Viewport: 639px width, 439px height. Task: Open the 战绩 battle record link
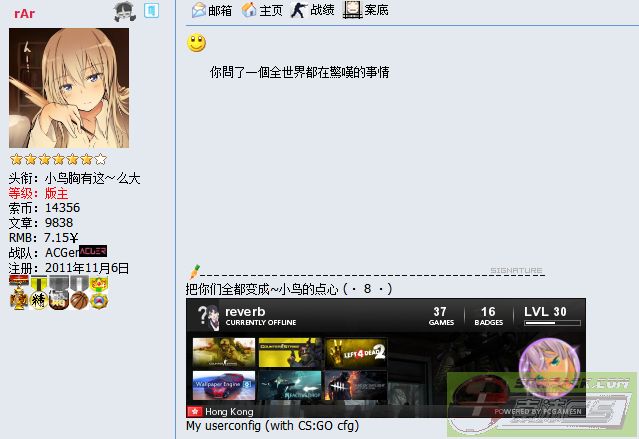point(313,10)
